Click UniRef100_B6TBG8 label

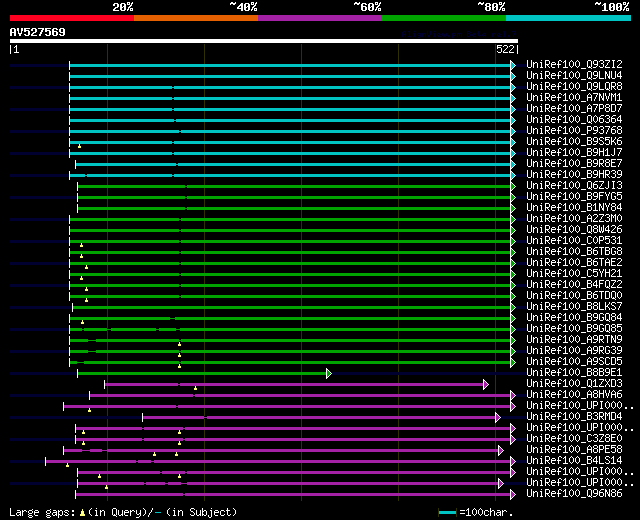(574, 252)
